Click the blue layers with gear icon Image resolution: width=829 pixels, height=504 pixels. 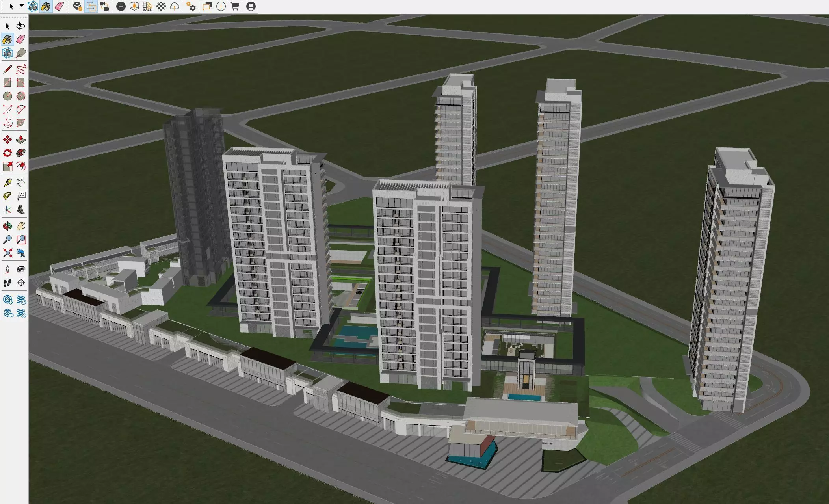click(x=21, y=314)
